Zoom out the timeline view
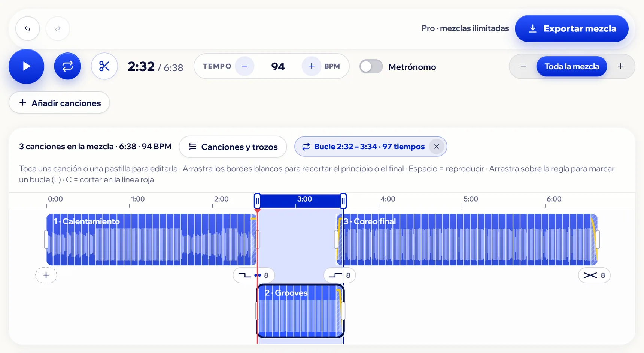Screen dimensions: 644x353 click(523, 66)
